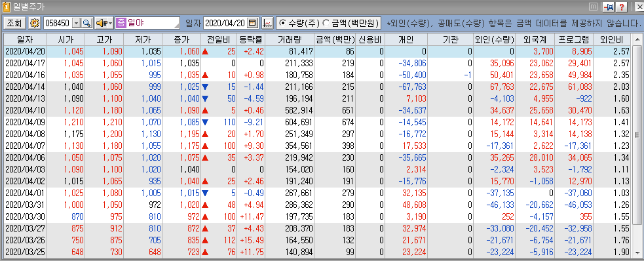
Task: Select the 2020/04/02 date cell
Action: pos(25,181)
